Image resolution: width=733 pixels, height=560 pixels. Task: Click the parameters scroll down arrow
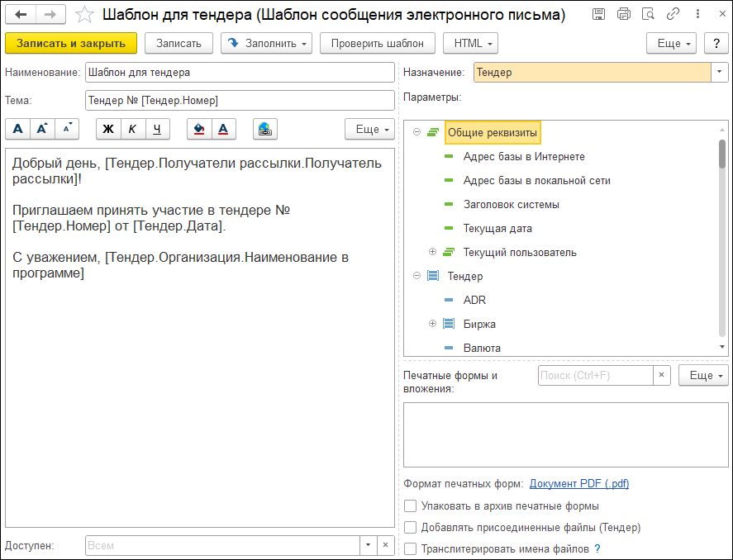point(722,347)
